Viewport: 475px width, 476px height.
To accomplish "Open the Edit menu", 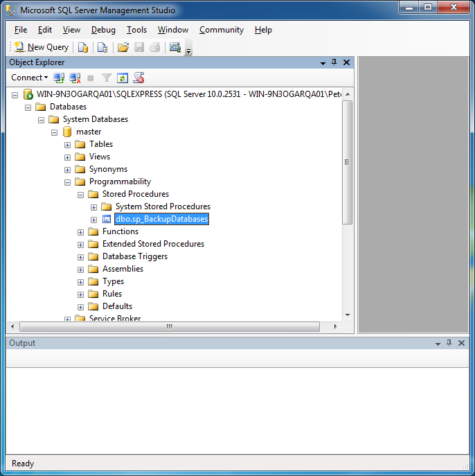I will pos(45,30).
